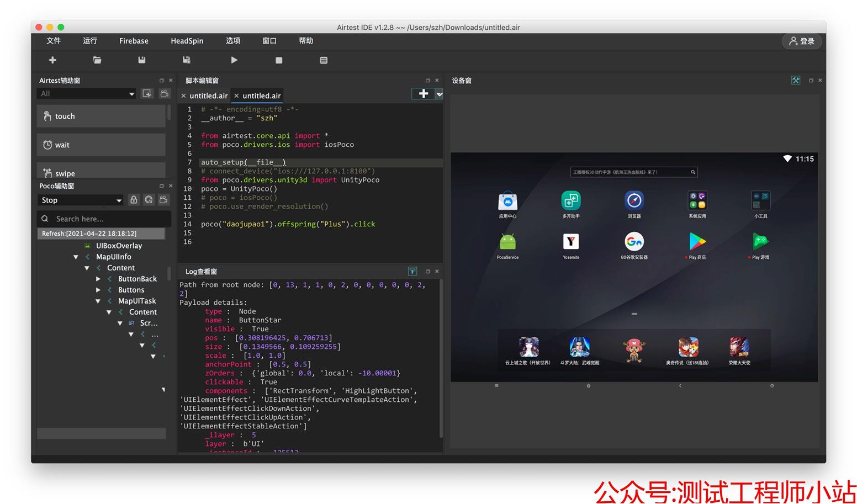Open Play 游戏 app on device
Screen dimensions: 857x504
pos(760,246)
